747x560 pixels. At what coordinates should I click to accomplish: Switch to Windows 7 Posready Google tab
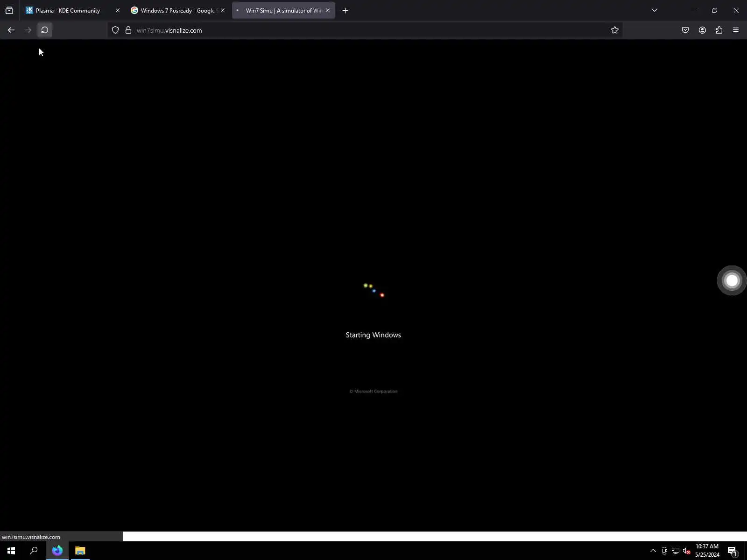(x=177, y=10)
